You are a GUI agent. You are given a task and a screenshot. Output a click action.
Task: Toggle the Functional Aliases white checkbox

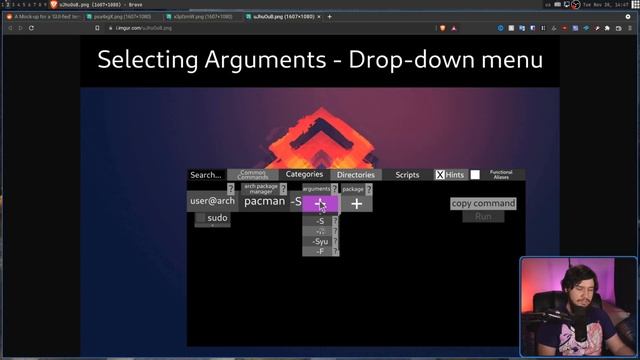[475, 175]
